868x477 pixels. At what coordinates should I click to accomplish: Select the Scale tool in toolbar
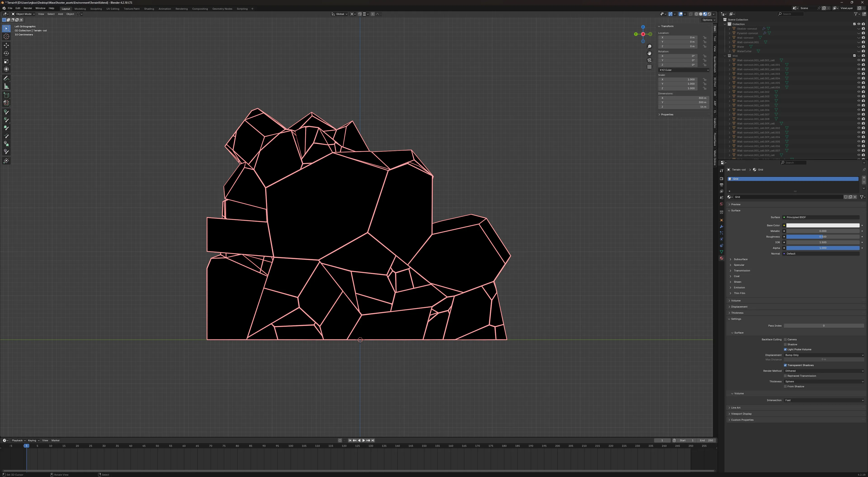coord(6,61)
